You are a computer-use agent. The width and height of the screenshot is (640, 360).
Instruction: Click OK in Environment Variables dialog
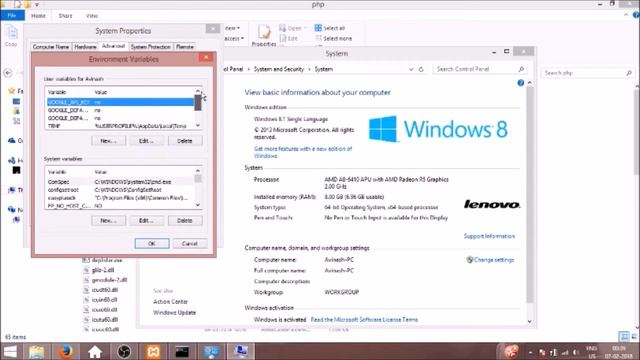(152, 243)
